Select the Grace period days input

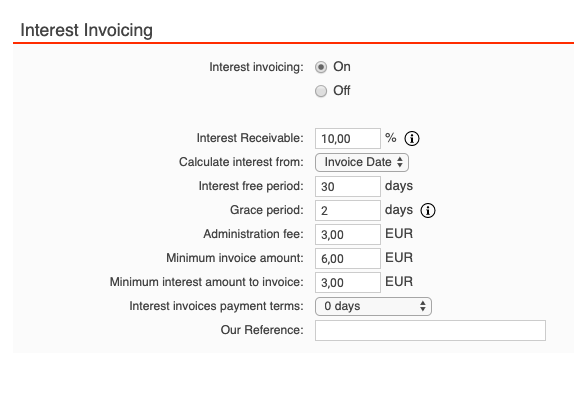click(x=348, y=210)
